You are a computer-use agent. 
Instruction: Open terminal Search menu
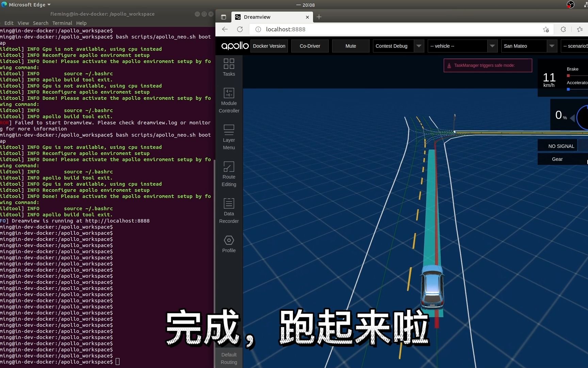40,23
